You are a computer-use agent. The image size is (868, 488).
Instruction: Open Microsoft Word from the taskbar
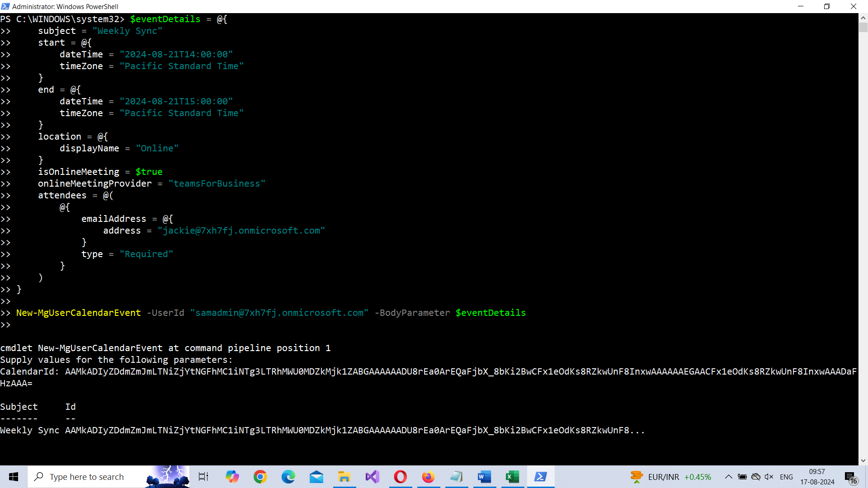coord(484,477)
